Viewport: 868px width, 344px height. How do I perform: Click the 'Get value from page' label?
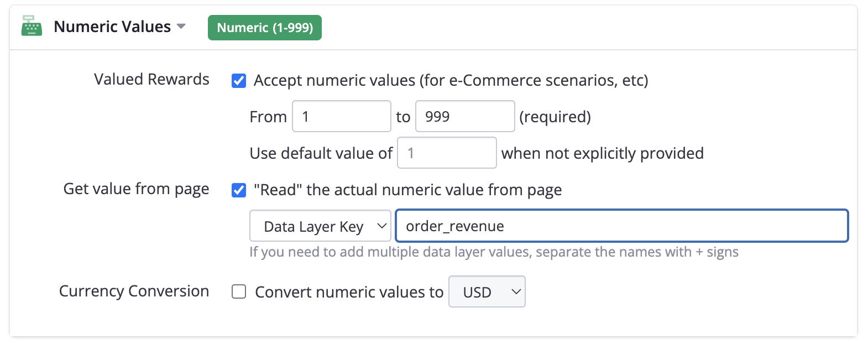136,189
